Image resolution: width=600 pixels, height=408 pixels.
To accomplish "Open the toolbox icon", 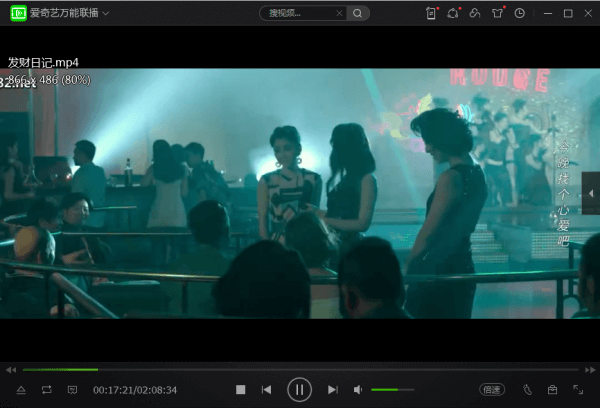I will pyautogui.click(x=552, y=390).
